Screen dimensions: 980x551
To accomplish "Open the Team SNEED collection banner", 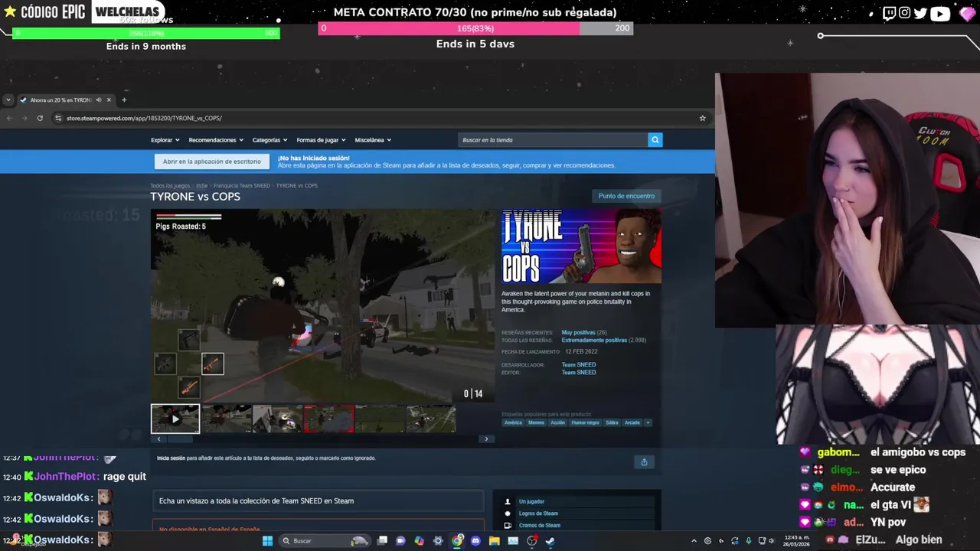I will pos(318,501).
